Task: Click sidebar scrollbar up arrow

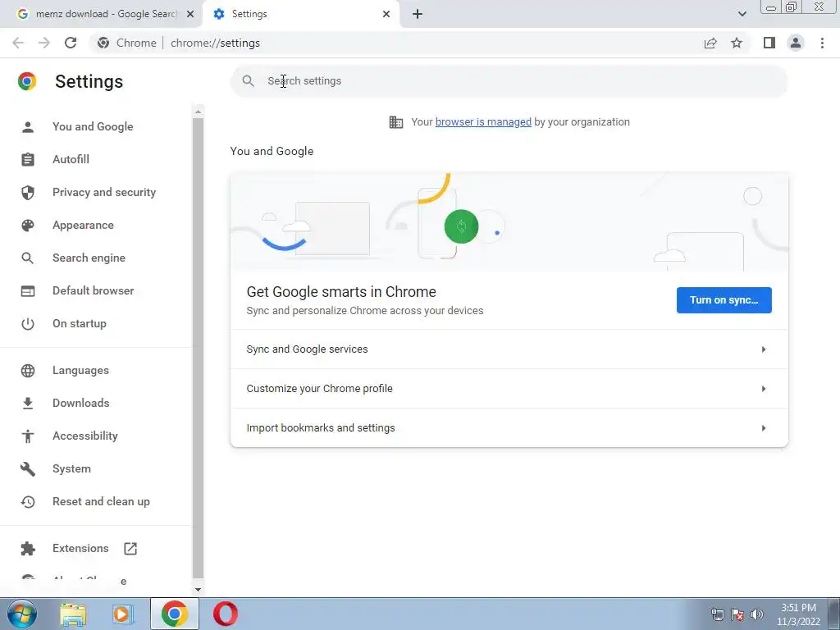Action: tap(199, 112)
